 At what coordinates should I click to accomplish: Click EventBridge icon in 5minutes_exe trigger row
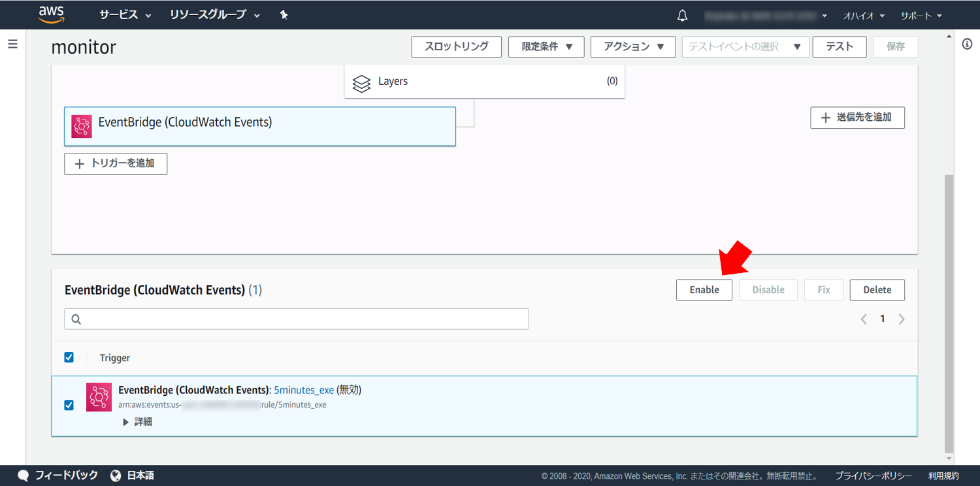click(x=99, y=397)
